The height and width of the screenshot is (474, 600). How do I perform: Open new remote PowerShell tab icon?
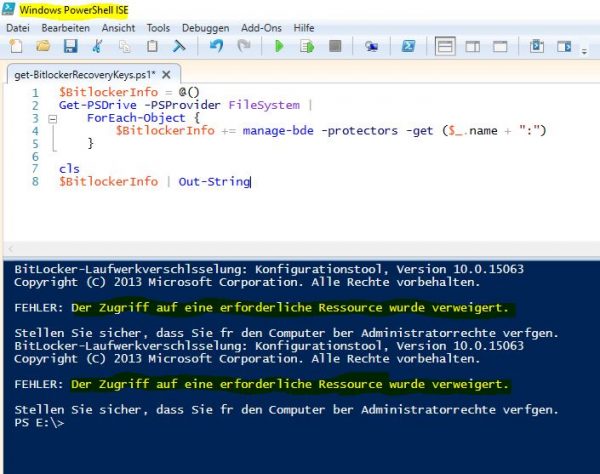(x=371, y=47)
